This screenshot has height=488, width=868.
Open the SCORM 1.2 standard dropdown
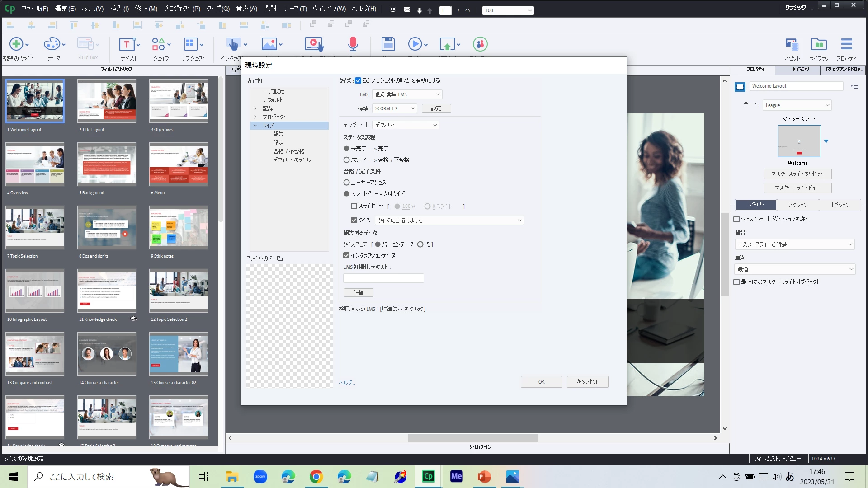[x=394, y=108]
